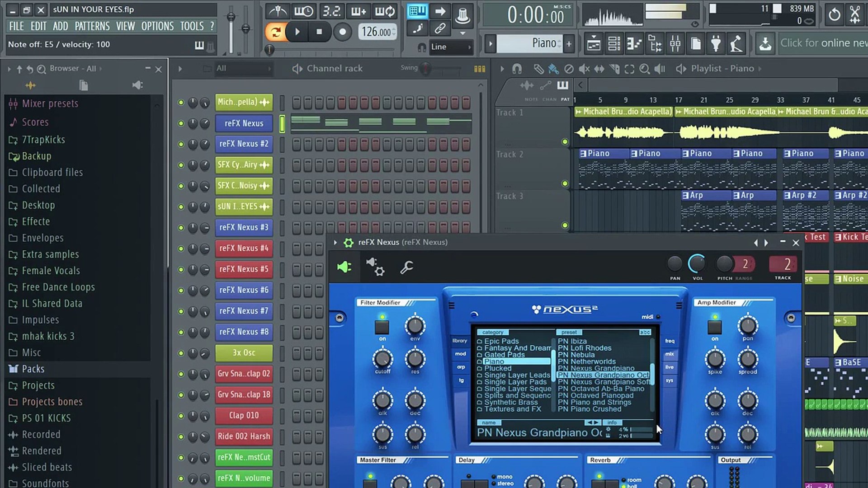The height and width of the screenshot is (488, 868).
Task: Mute the reFX Nexus #3 channel
Action: (181, 228)
